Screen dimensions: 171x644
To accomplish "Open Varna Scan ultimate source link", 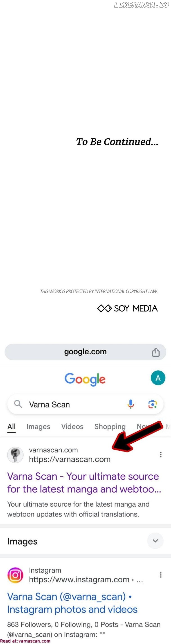I will click(84, 483).
